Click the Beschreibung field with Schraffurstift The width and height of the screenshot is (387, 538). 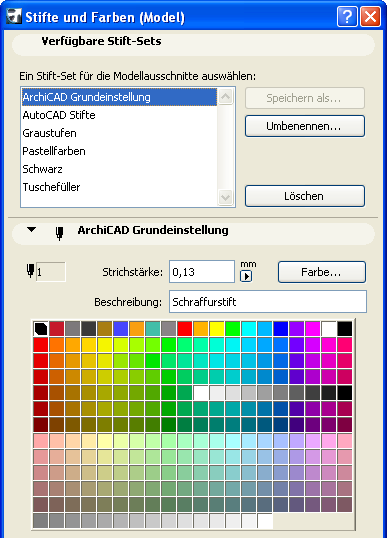(x=268, y=302)
